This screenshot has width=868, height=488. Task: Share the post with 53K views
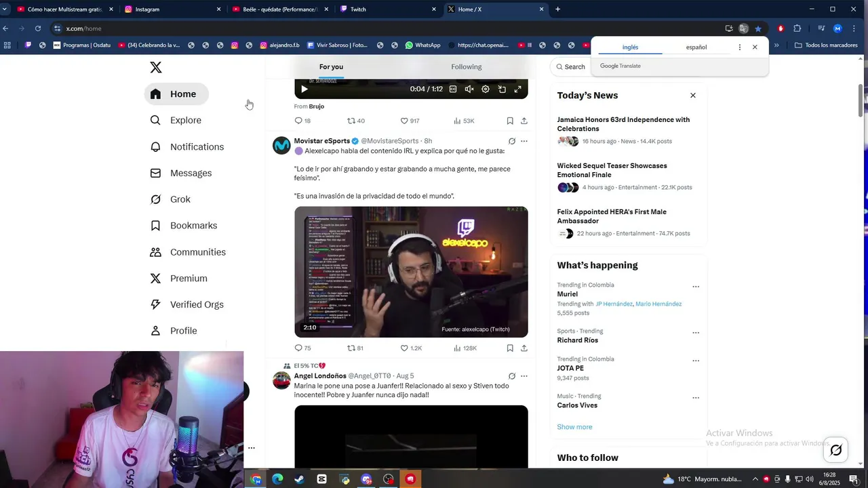524,121
